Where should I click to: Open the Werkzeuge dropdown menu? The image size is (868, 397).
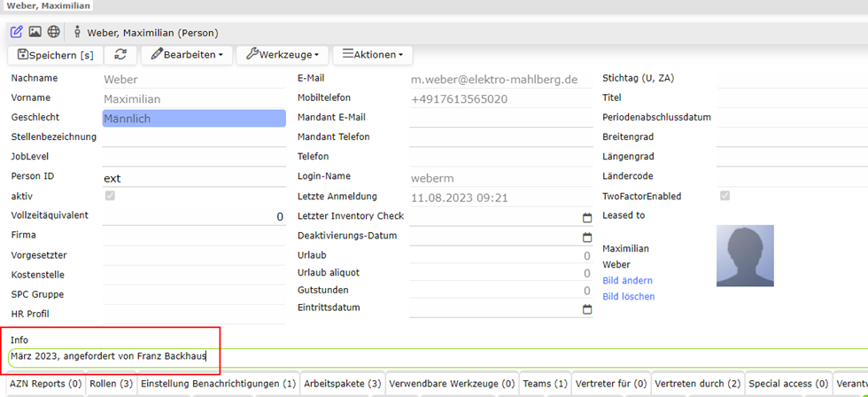(x=283, y=55)
